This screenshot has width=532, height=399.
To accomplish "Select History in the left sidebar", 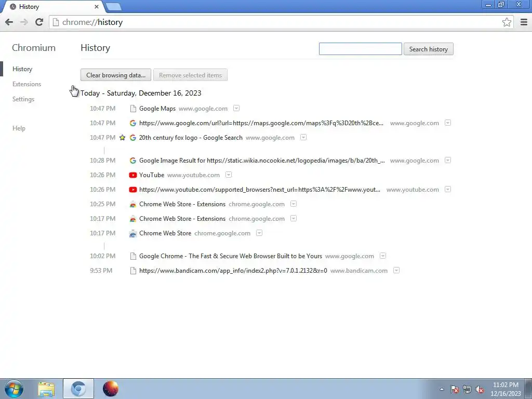I will pos(22,69).
